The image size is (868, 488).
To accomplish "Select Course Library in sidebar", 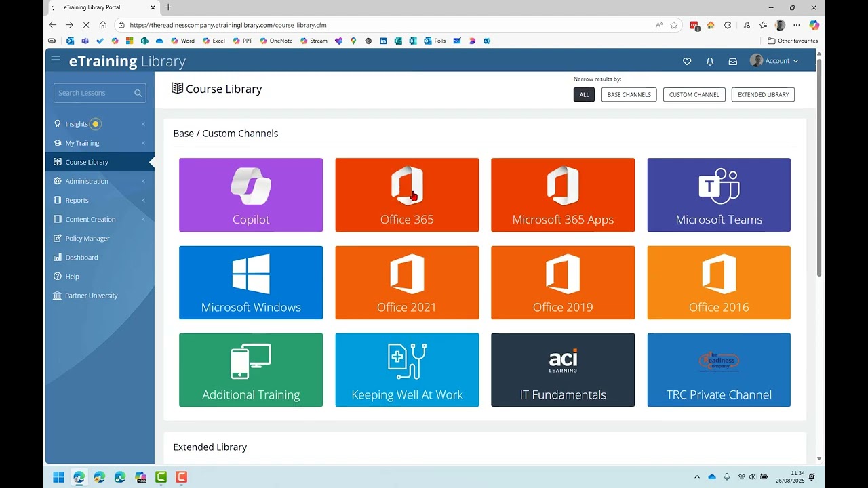I will pyautogui.click(x=100, y=162).
